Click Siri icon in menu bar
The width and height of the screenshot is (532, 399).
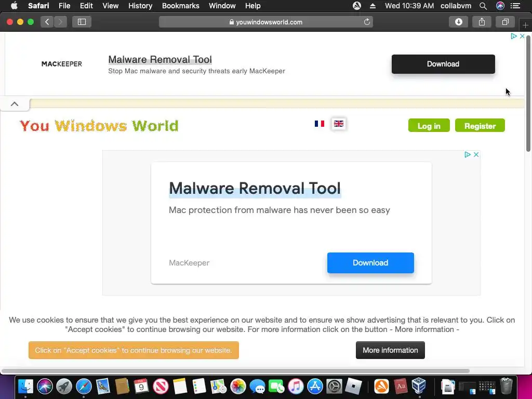tap(500, 6)
